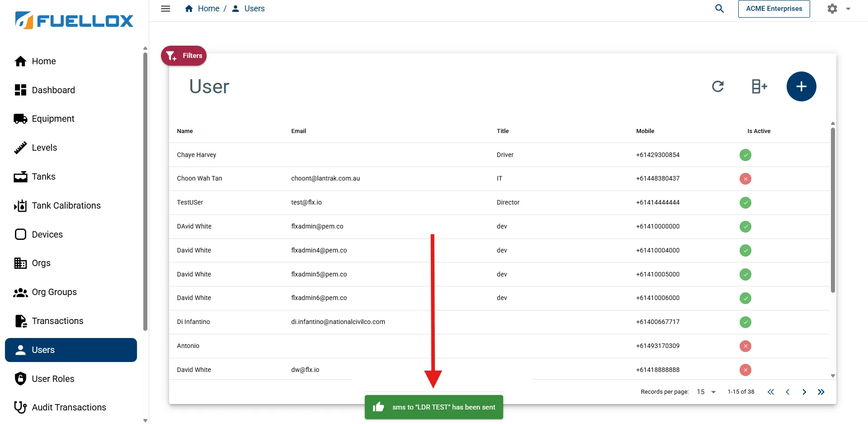The width and height of the screenshot is (868, 424).
Task: Open Tanks in sidebar
Action: (71, 176)
